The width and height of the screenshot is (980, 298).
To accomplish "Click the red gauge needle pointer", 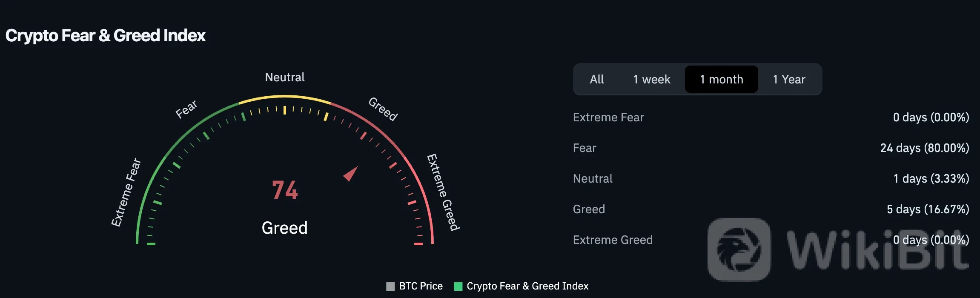I will point(351,173).
